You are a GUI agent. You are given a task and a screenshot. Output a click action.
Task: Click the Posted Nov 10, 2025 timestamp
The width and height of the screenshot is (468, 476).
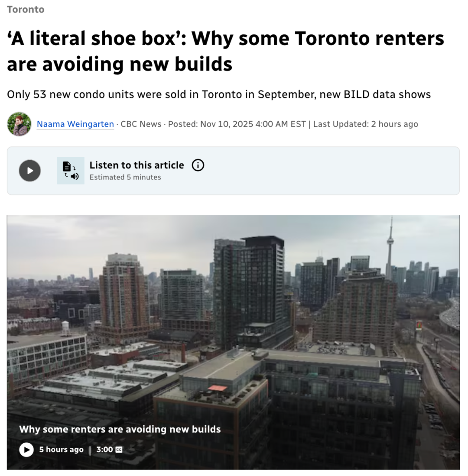pos(237,124)
